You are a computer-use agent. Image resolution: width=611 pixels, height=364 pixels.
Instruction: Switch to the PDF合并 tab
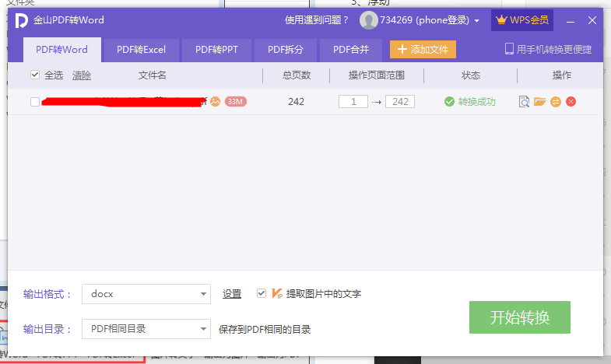click(351, 50)
